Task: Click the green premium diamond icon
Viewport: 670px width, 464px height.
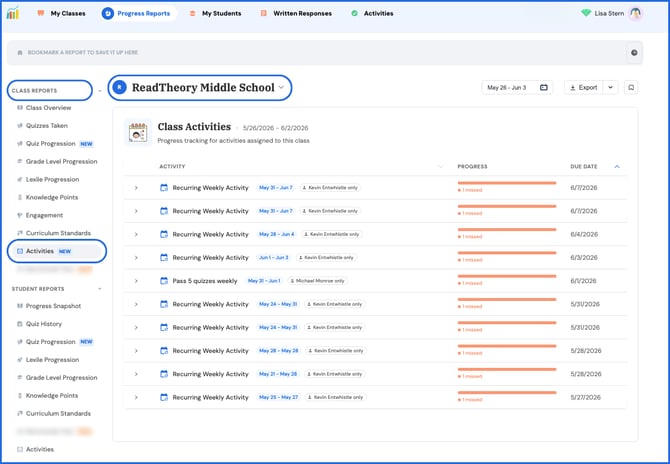Action: pos(586,13)
